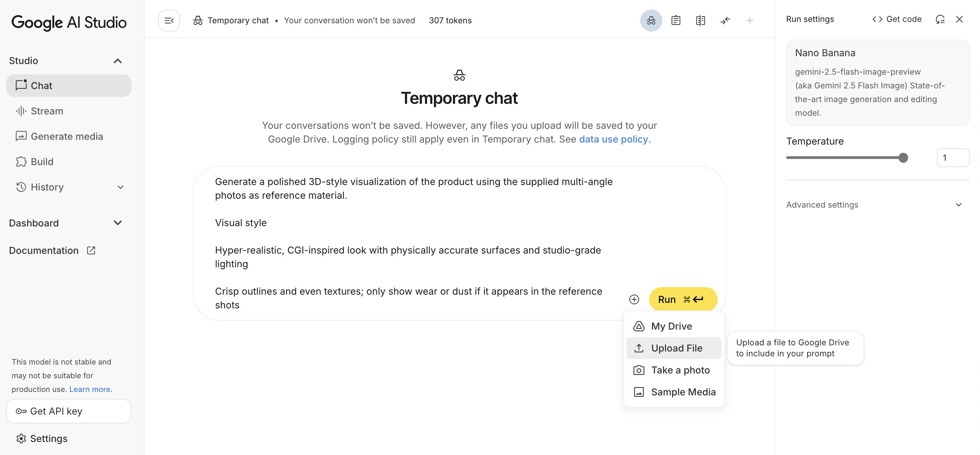Click the Google AI Studio logo
The height and width of the screenshot is (455, 980).
coord(69,23)
